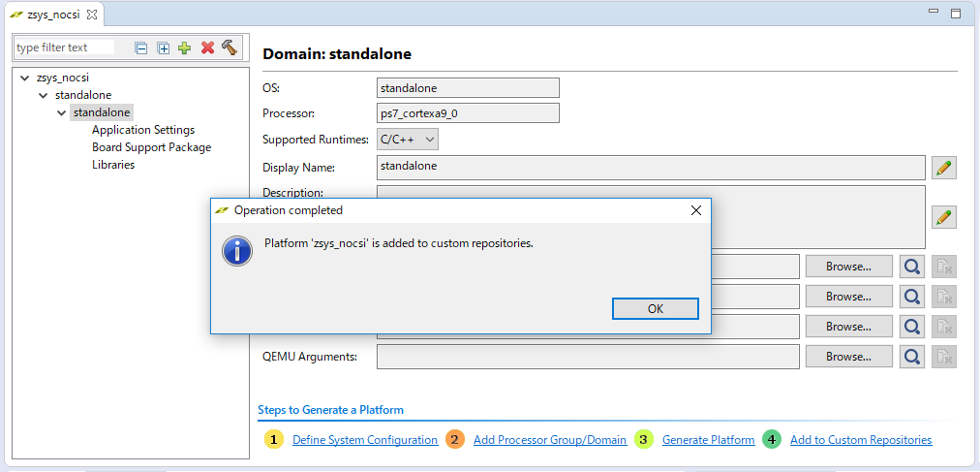The width and height of the screenshot is (980, 472).
Task: Switch to the zsys_nocsi editor tab
Action: [x=48, y=16]
